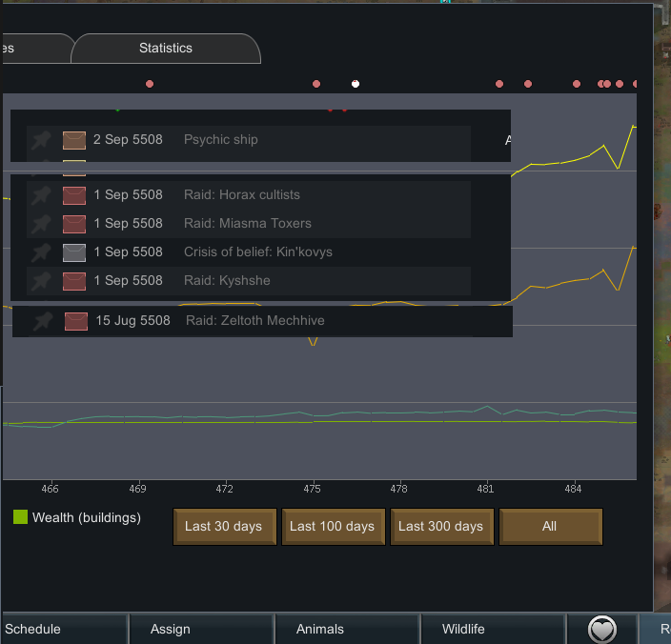This screenshot has height=644, width=671.
Task: Open the Horax cultists raid envelope
Action: point(74,195)
